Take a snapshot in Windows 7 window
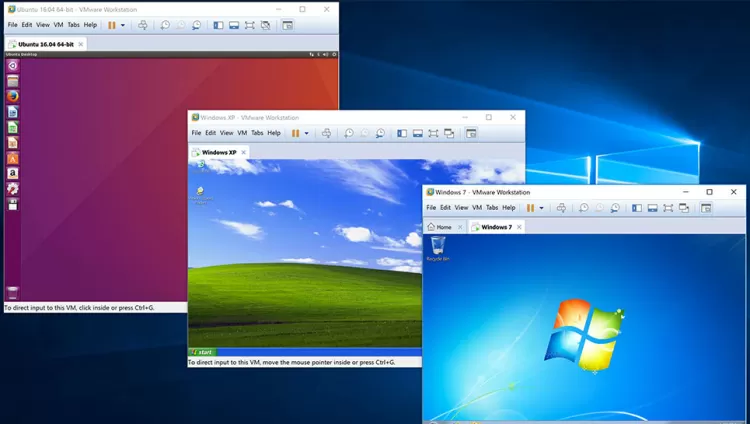The height and width of the screenshot is (424, 750). pyautogui.click(x=584, y=208)
